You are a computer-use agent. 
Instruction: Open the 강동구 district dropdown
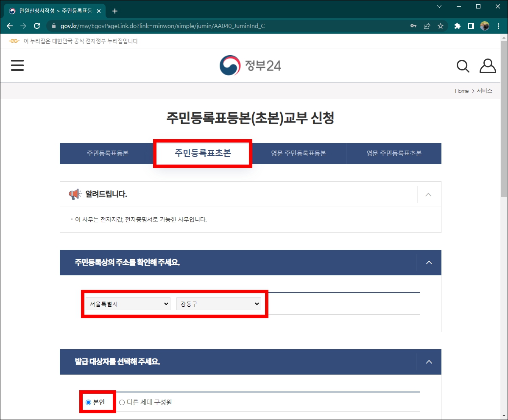(219, 304)
